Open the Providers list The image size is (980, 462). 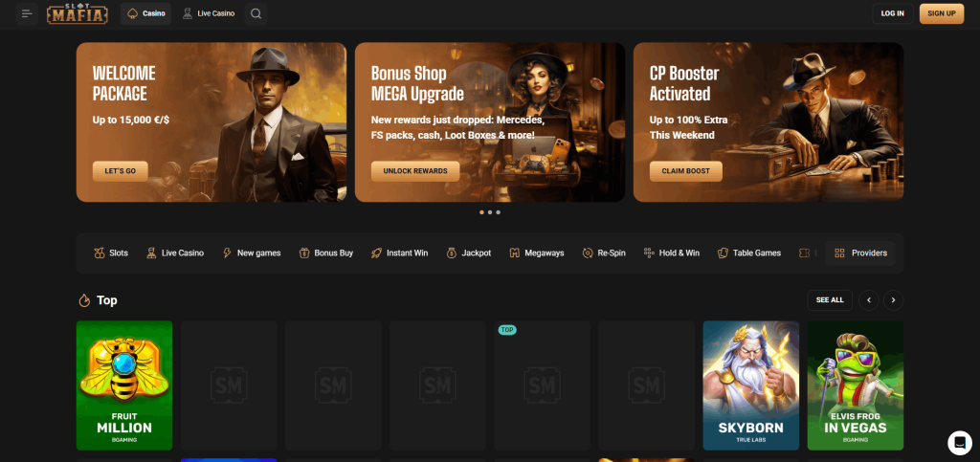coord(860,253)
